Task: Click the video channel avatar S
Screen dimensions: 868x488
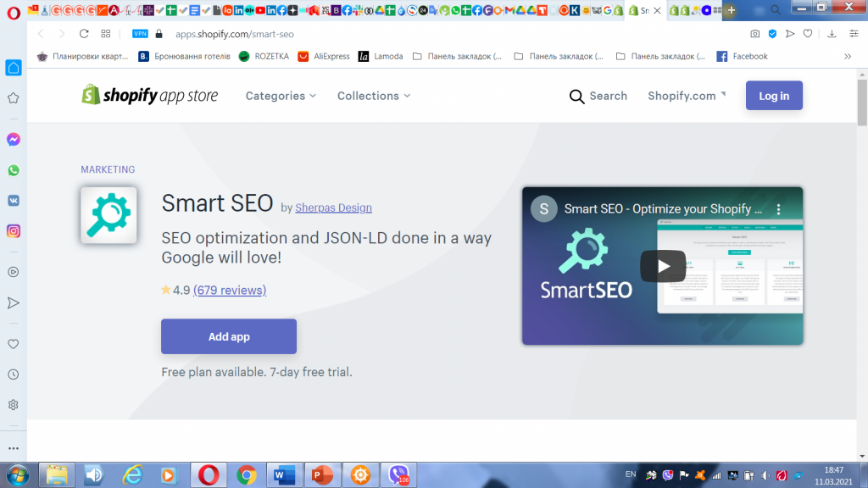Action: 544,209
